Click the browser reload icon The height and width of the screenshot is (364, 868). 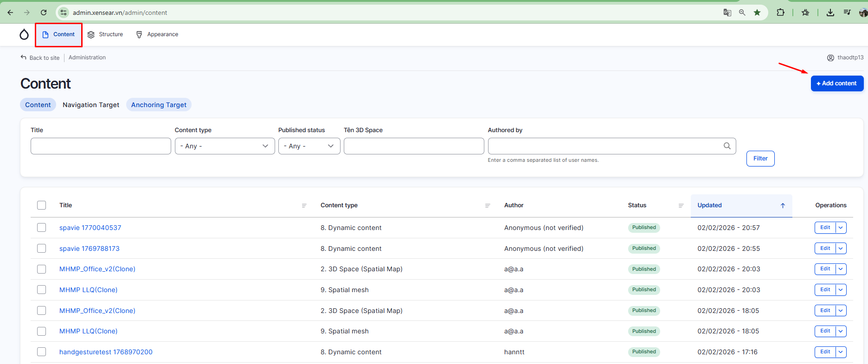point(44,13)
